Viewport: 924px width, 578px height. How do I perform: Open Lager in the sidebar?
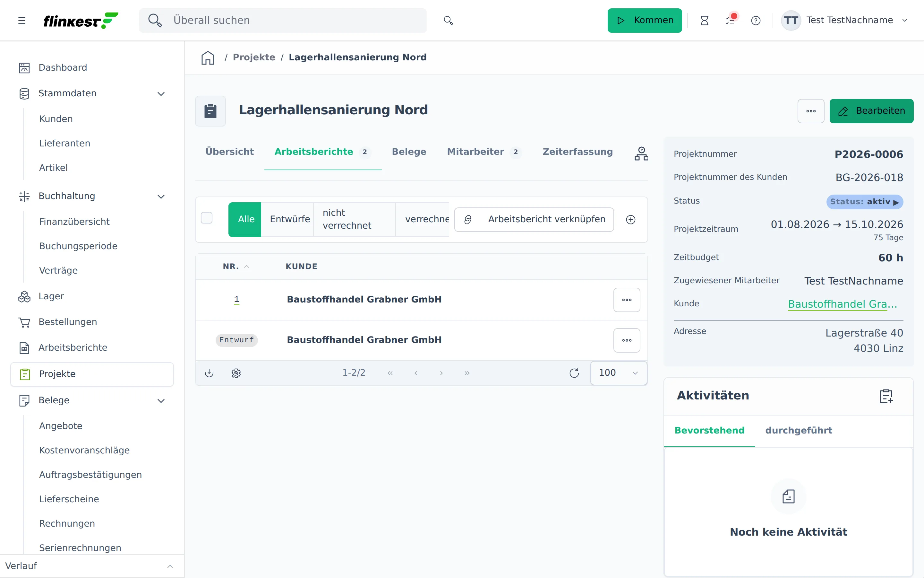92,296
